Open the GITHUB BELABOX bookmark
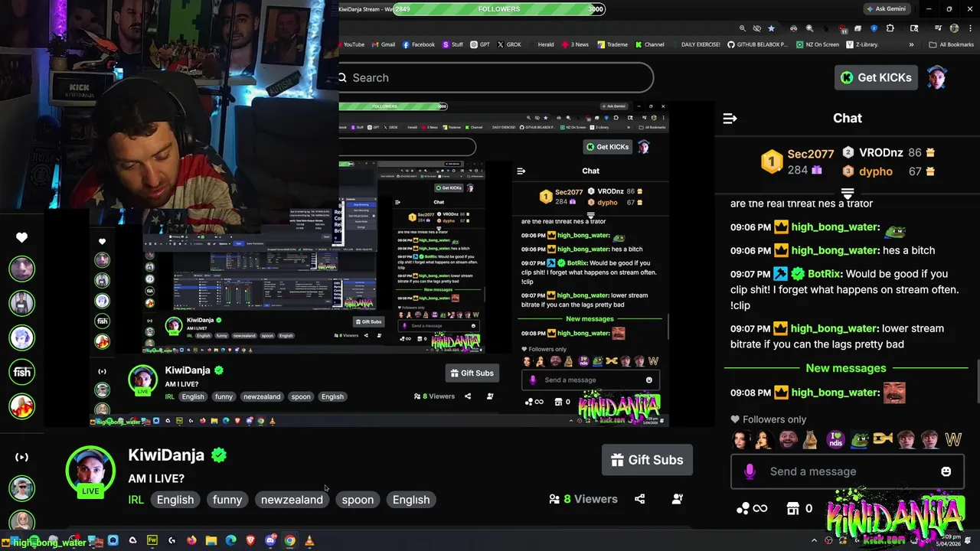This screenshot has height=551, width=980. point(756,44)
